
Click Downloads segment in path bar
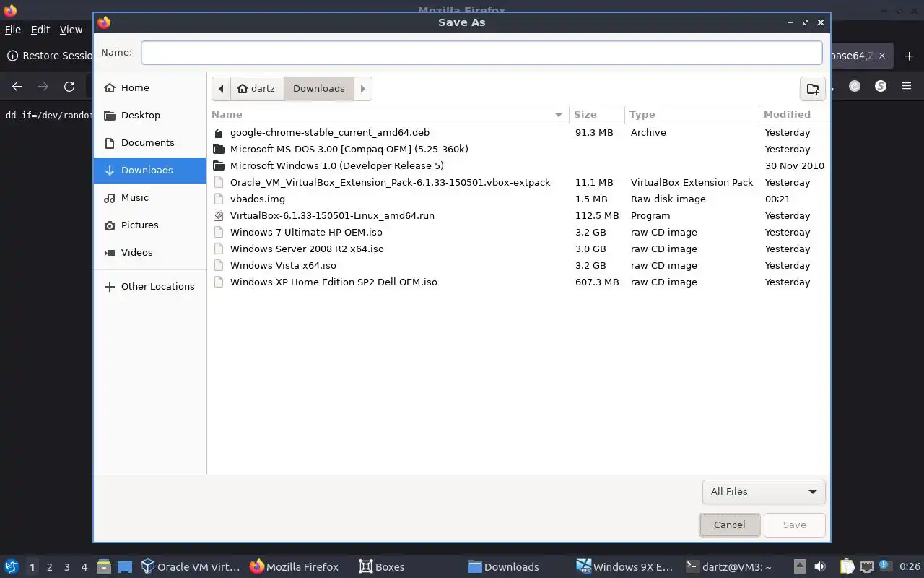pos(319,88)
